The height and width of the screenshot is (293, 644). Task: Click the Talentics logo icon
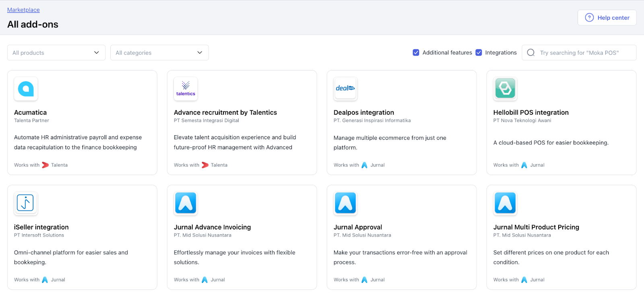click(x=186, y=89)
